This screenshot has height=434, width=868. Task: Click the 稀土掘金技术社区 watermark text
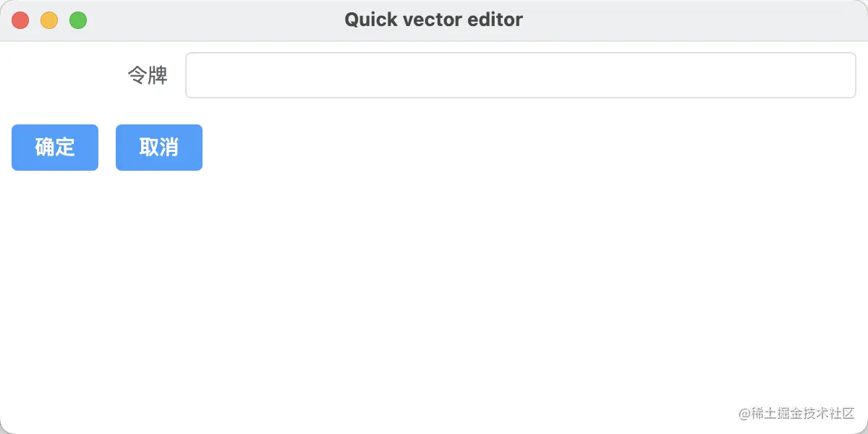(803, 413)
